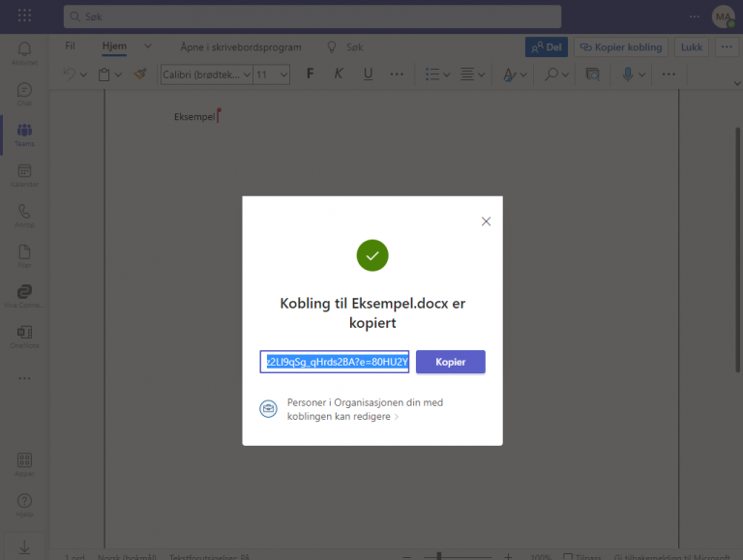
Task: Open OneNote from the sidebar
Action: (x=24, y=336)
